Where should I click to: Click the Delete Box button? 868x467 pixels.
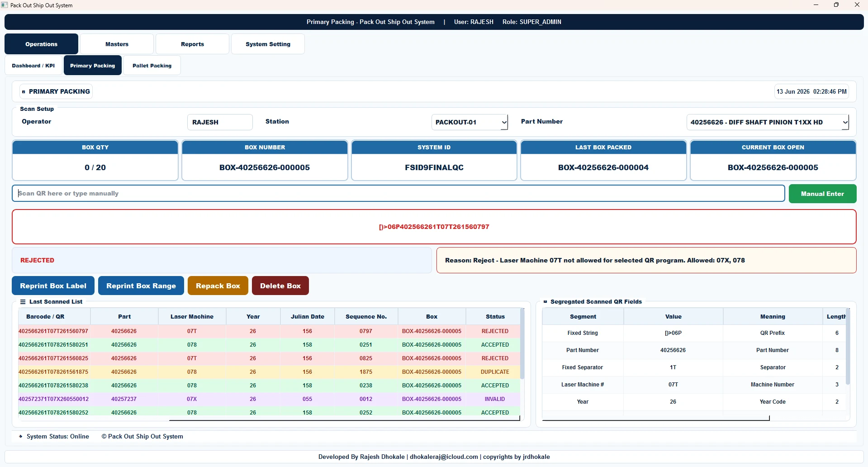(x=280, y=286)
